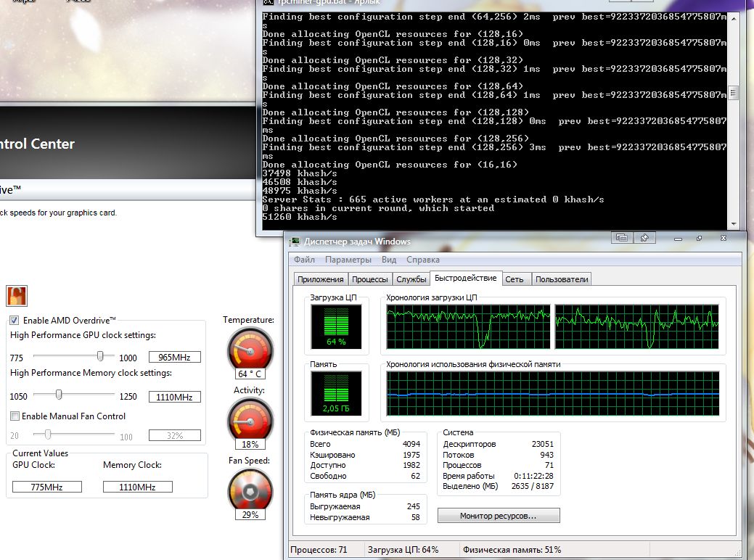Click the GPU clock slider handle
The width and height of the screenshot is (754, 560).
(x=100, y=356)
